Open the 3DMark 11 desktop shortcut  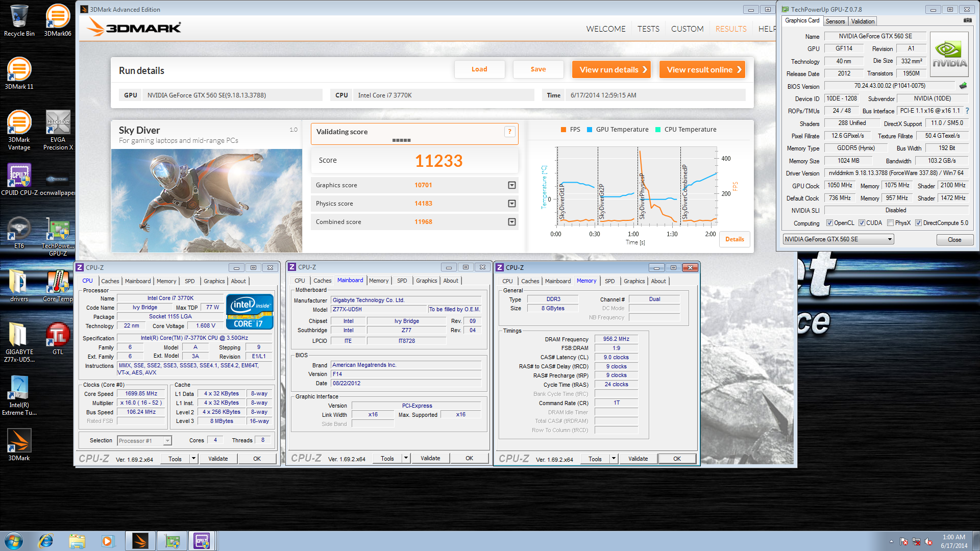19,73
